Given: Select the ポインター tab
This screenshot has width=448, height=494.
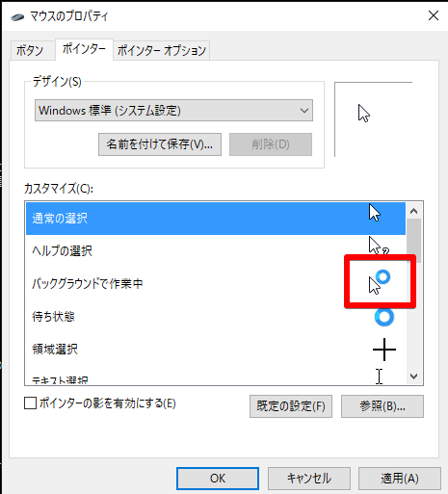Looking at the screenshot, I should tap(84, 49).
